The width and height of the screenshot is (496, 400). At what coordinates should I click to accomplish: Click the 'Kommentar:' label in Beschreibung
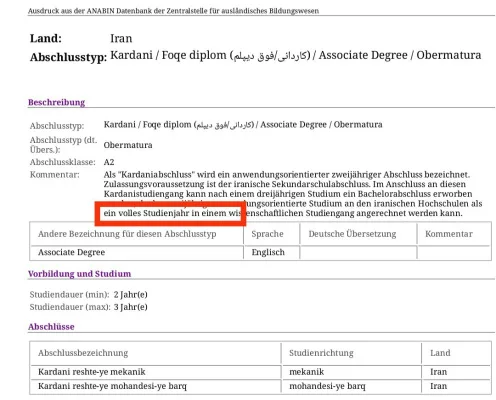[x=55, y=175]
